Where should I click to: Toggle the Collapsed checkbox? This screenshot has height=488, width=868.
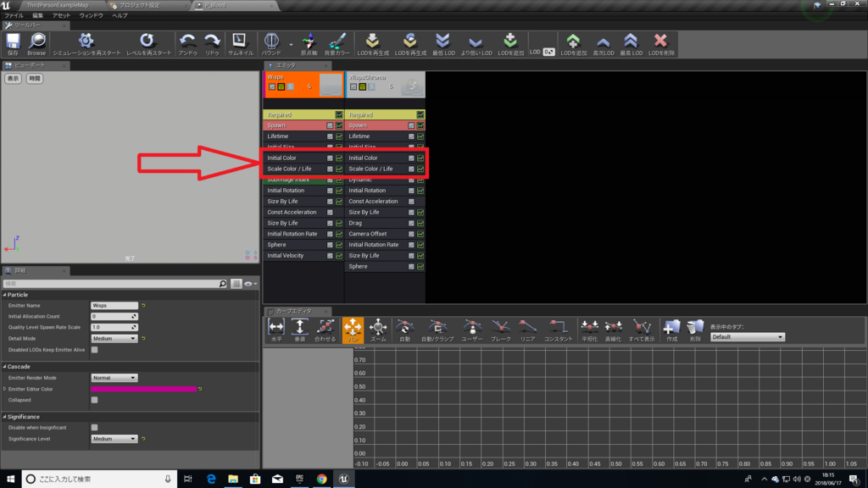(x=95, y=400)
